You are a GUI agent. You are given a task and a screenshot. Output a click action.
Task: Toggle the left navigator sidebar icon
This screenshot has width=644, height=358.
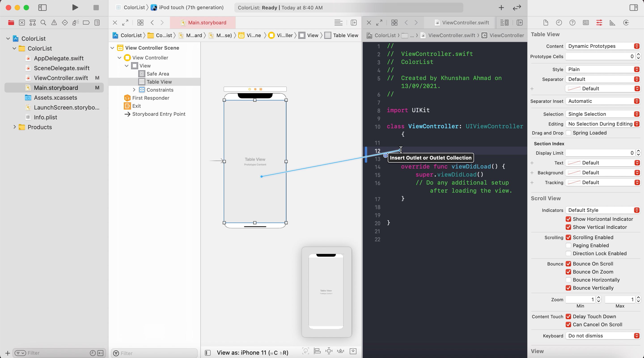[42, 8]
